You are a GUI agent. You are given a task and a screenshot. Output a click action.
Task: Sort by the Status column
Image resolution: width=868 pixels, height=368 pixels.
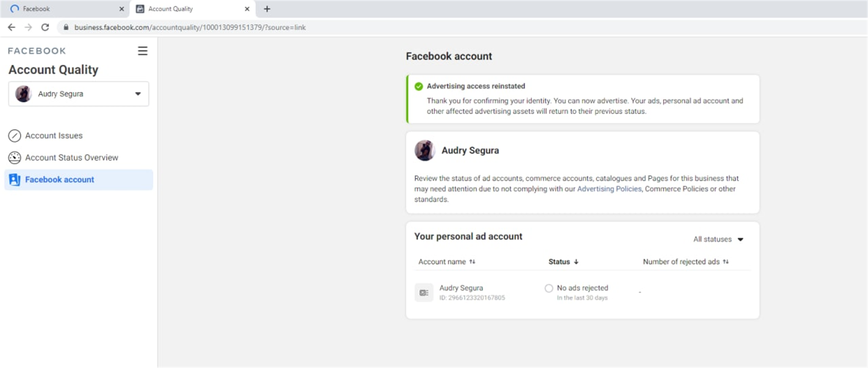(x=563, y=262)
